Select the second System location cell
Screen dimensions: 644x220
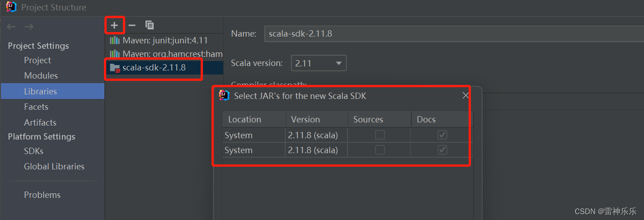click(254, 150)
